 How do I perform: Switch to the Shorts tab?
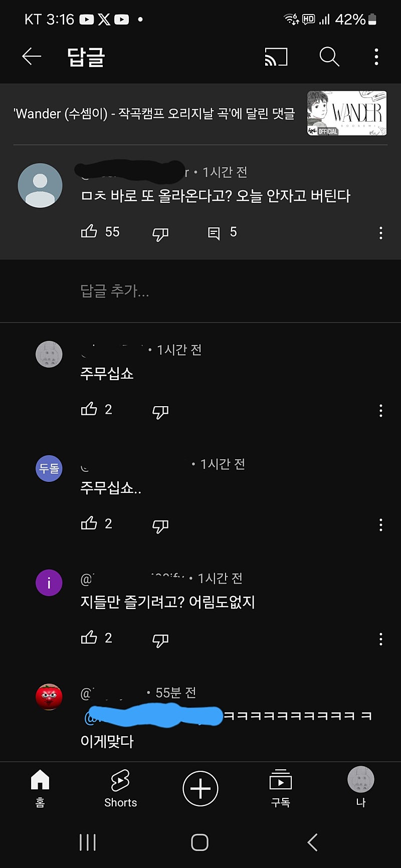[x=120, y=789]
